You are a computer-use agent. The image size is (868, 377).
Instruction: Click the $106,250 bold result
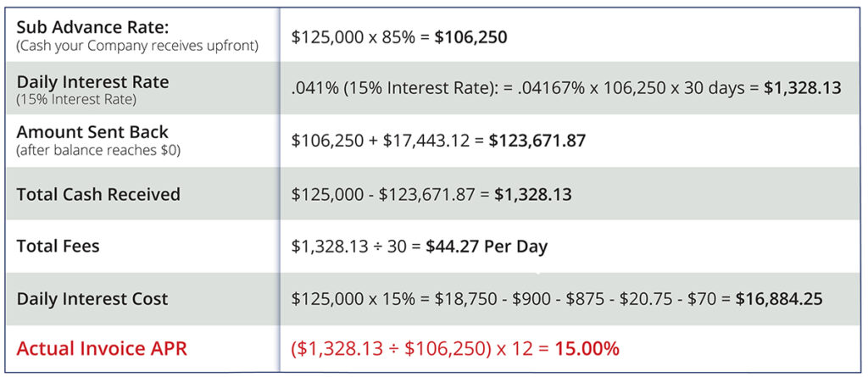(x=470, y=38)
